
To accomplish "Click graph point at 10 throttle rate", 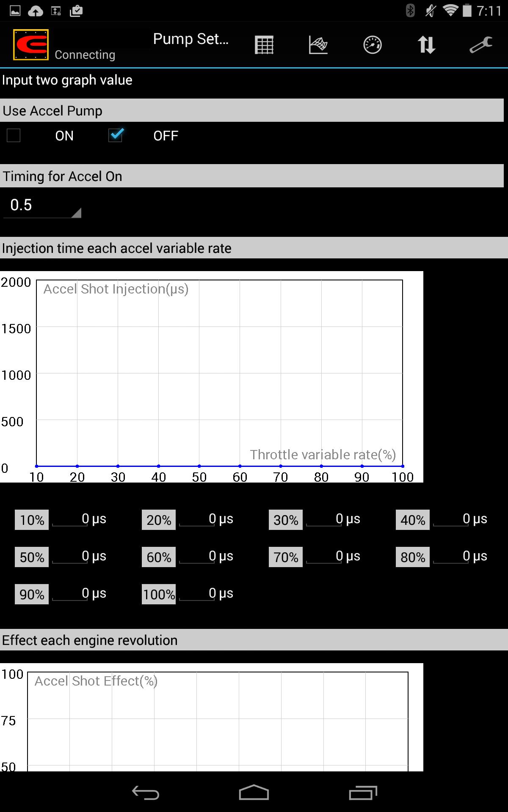I will coord(37,466).
